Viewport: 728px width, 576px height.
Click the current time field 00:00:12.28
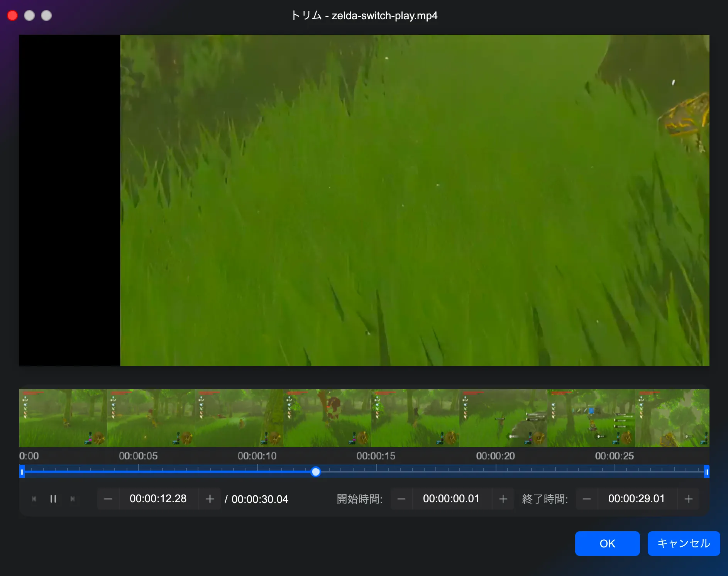click(x=158, y=499)
